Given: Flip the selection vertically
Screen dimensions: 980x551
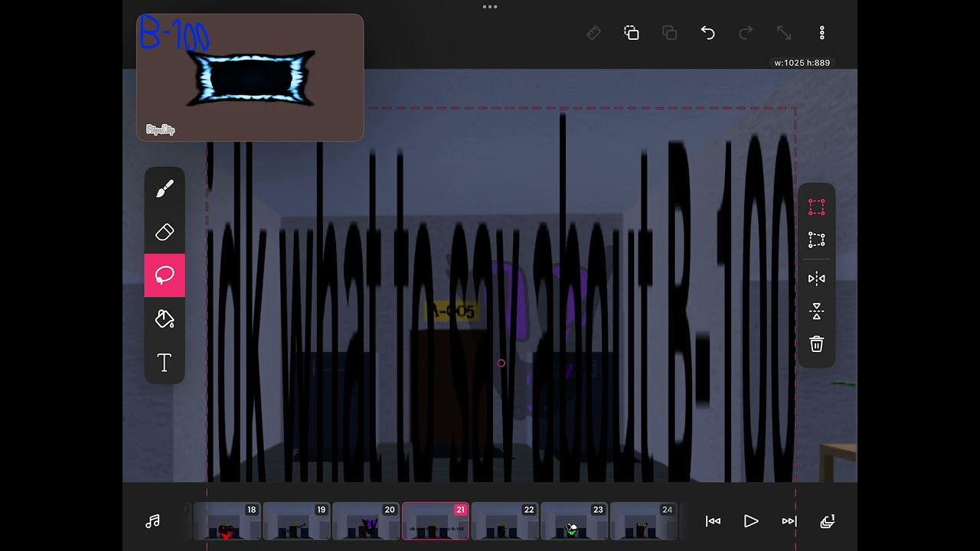Looking at the screenshot, I should (817, 311).
